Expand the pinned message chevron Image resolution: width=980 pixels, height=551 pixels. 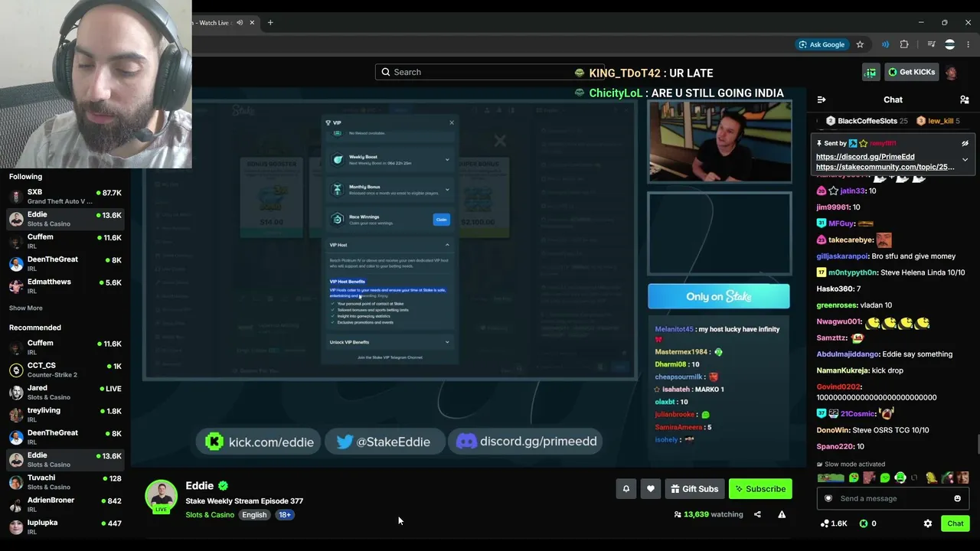[x=965, y=160]
